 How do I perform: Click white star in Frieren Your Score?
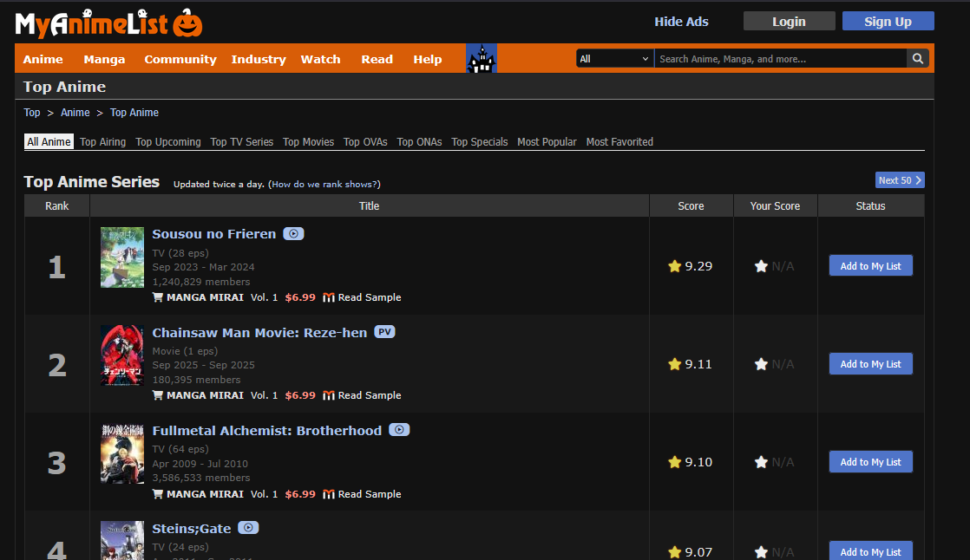761,266
